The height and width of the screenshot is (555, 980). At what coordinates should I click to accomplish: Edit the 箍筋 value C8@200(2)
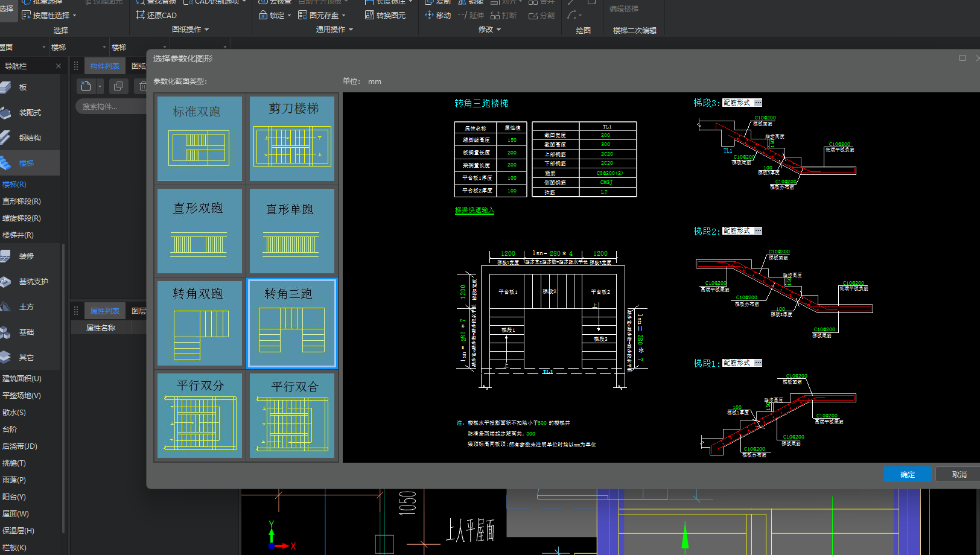[609, 173]
